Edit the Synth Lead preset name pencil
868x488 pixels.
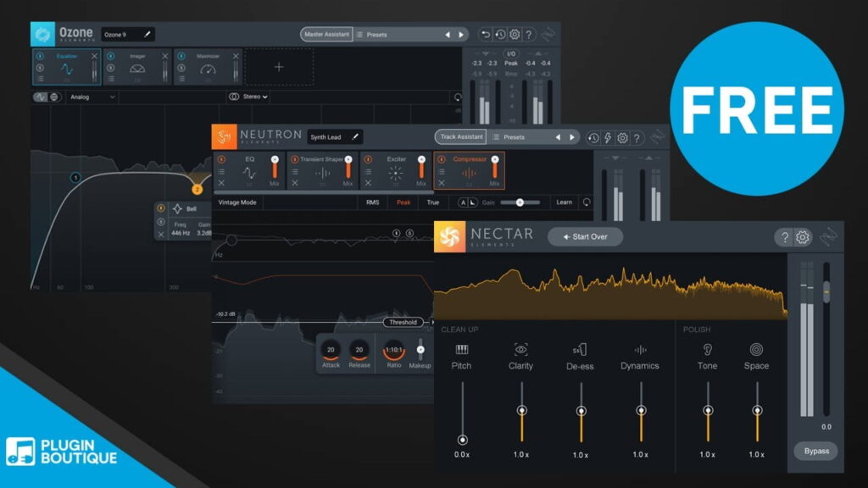[x=355, y=136]
